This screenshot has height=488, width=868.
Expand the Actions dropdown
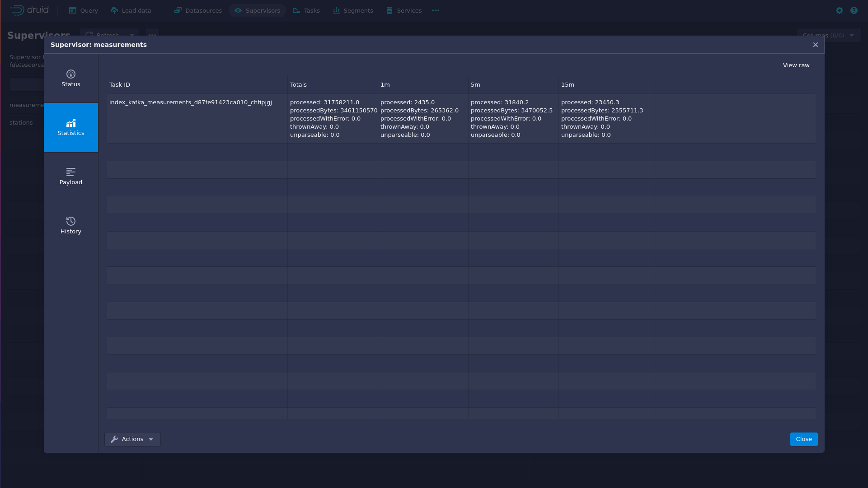pyautogui.click(x=132, y=439)
